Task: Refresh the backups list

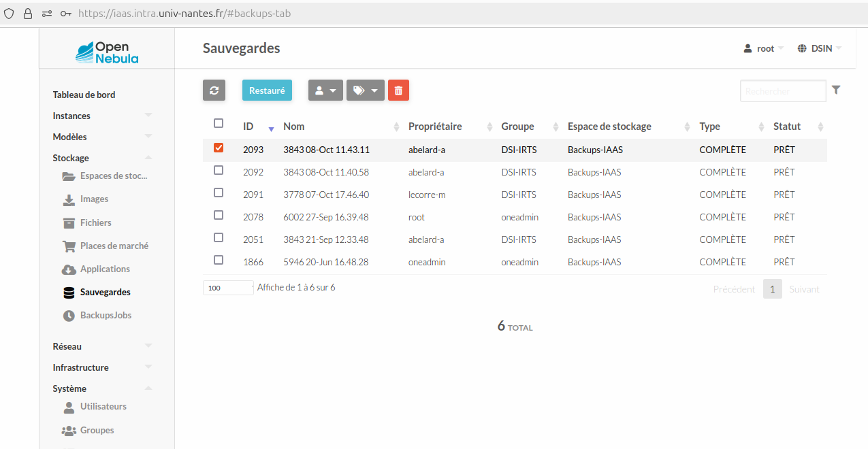Action: (x=214, y=90)
